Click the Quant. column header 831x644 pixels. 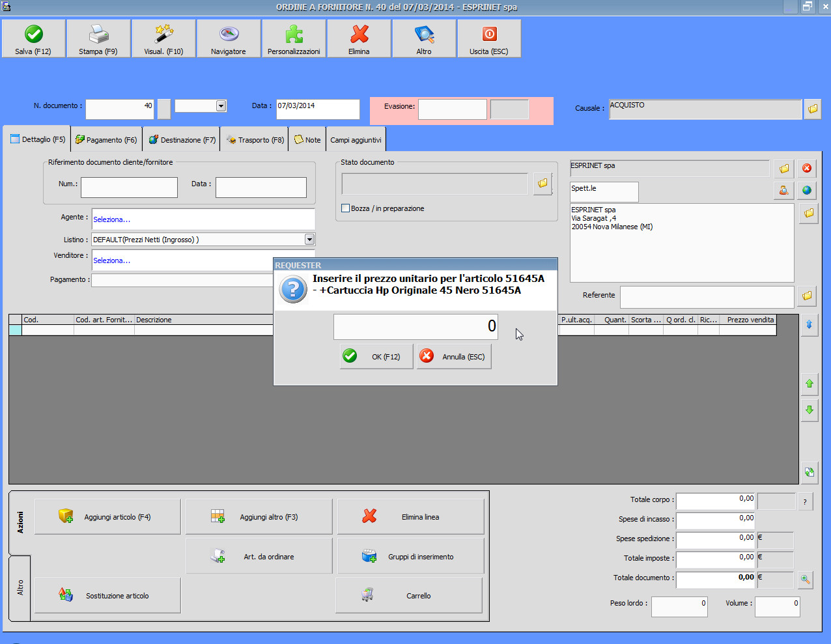pos(612,320)
